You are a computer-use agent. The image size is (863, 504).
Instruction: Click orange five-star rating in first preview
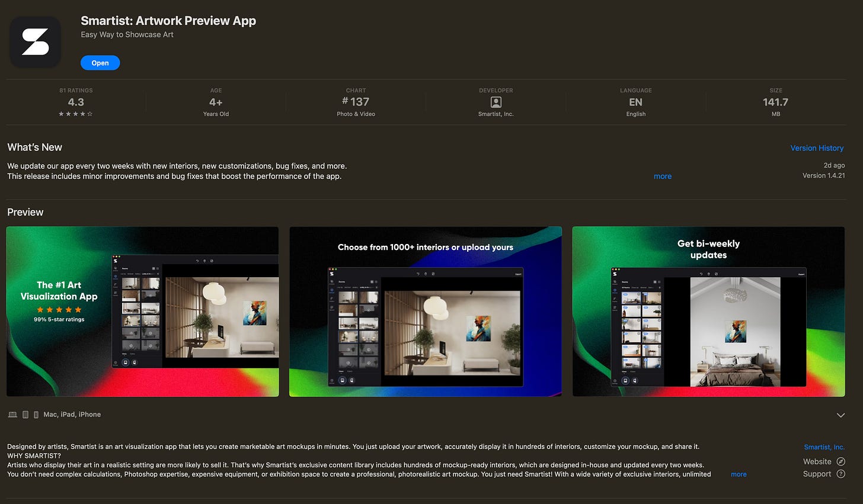[59, 310]
